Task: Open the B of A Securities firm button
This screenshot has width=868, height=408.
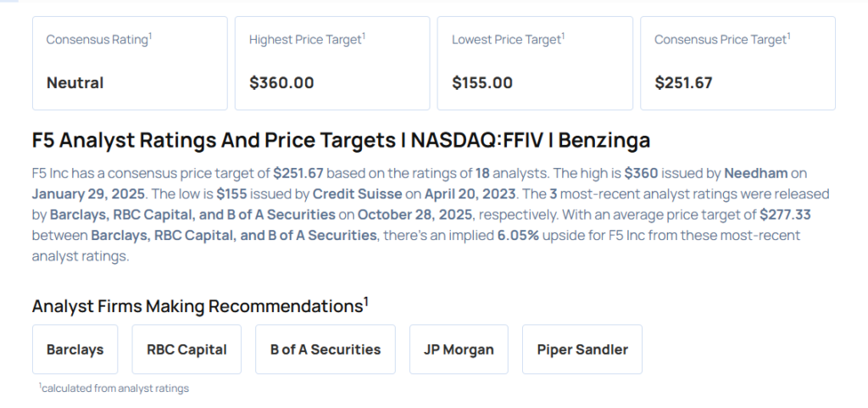Action: (x=325, y=349)
